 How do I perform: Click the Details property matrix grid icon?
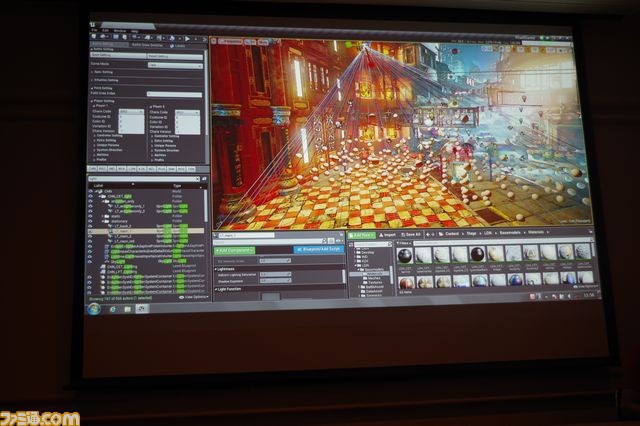pos(331,241)
